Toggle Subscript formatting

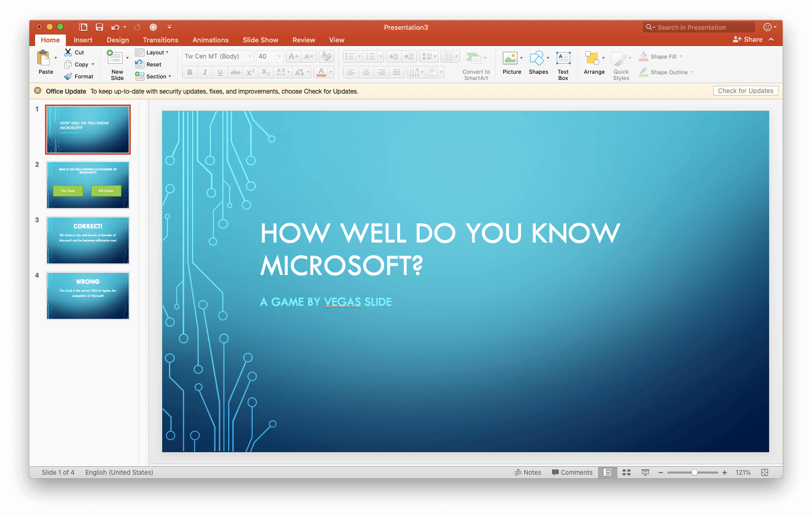tap(266, 72)
